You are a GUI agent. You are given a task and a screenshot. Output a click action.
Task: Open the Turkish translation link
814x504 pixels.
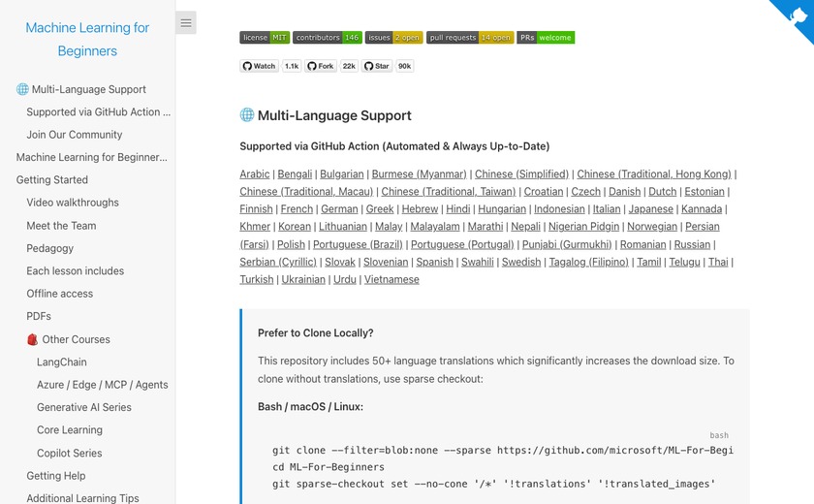tap(257, 280)
